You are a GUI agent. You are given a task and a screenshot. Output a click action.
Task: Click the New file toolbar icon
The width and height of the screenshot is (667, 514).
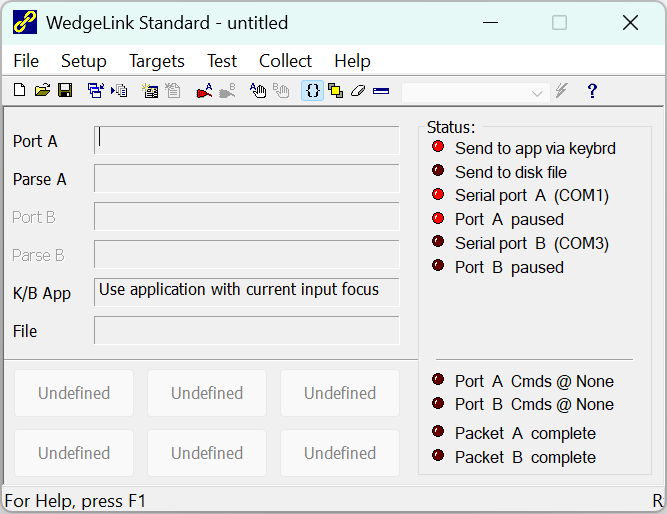(19, 91)
